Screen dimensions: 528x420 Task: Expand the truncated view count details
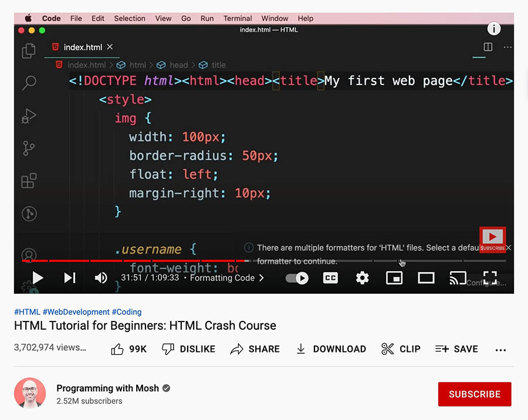(50, 348)
